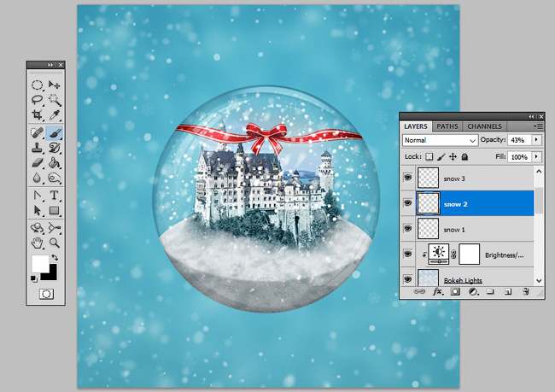Select the Lasso tool
This screenshot has width=555, height=392.
coord(38,100)
